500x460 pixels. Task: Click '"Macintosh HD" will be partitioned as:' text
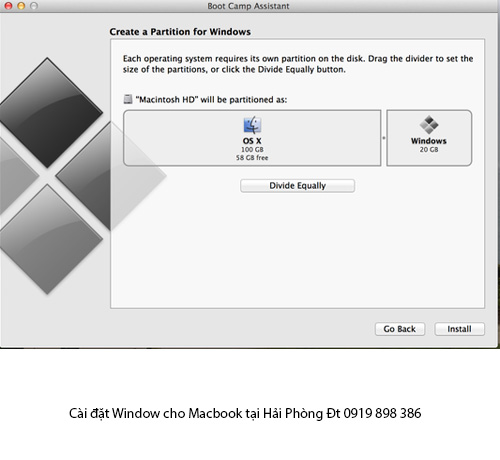(211, 100)
